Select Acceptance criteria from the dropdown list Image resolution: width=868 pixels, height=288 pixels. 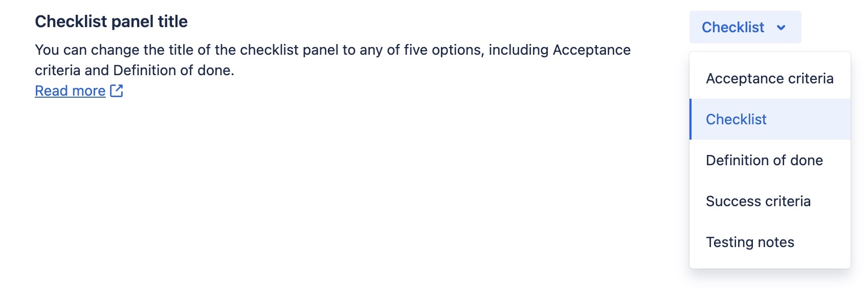tap(769, 78)
